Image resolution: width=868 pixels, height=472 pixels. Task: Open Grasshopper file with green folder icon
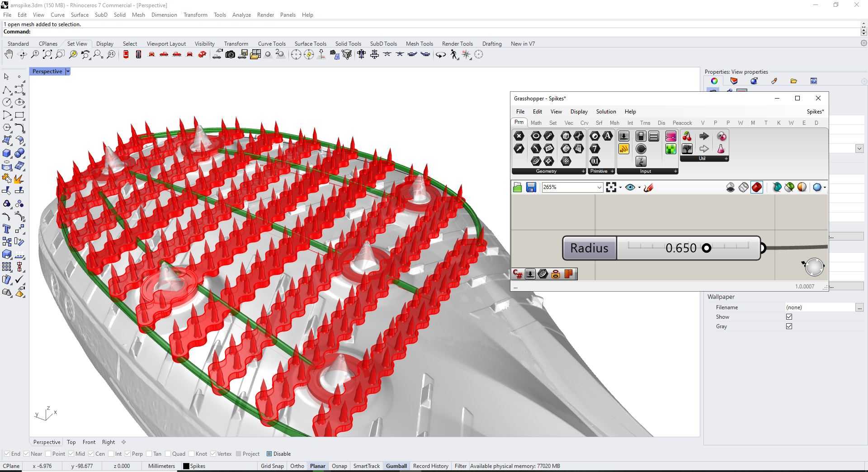(x=518, y=187)
